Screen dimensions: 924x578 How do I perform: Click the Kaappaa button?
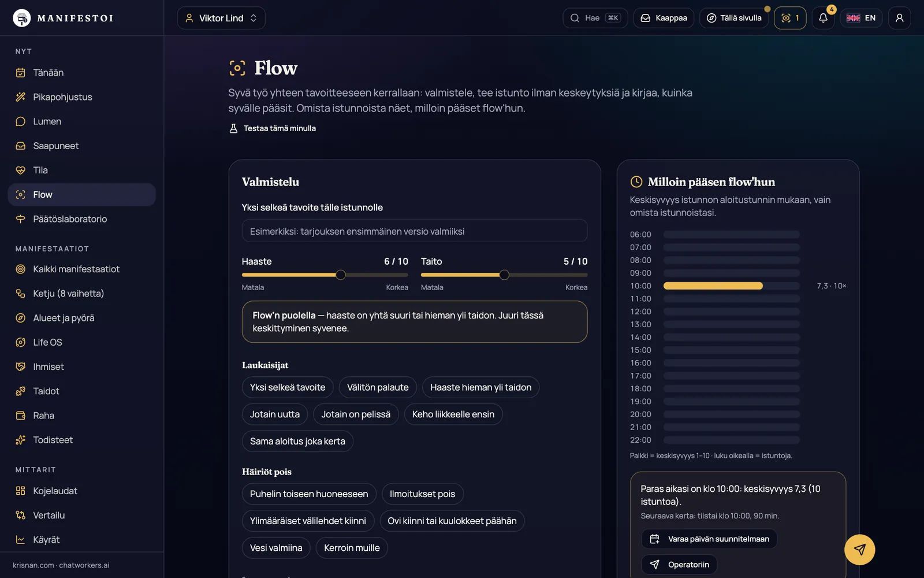[664, 18]
